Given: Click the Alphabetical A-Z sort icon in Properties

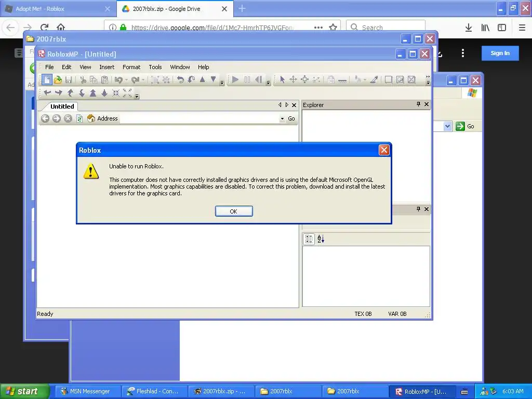Looking at the screenshot, I should pyautogui.click(x=321, y=239).
